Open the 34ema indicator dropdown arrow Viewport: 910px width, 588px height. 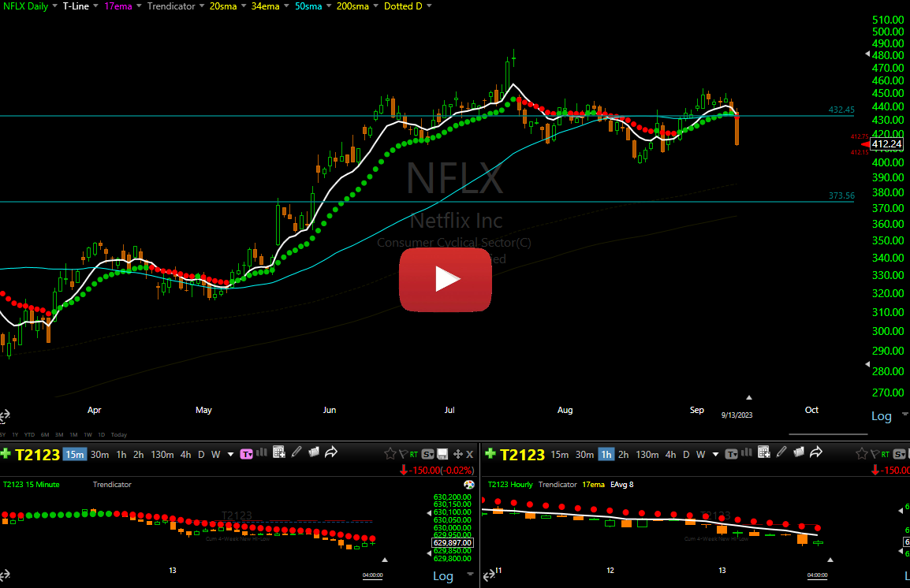coord(287,6)
